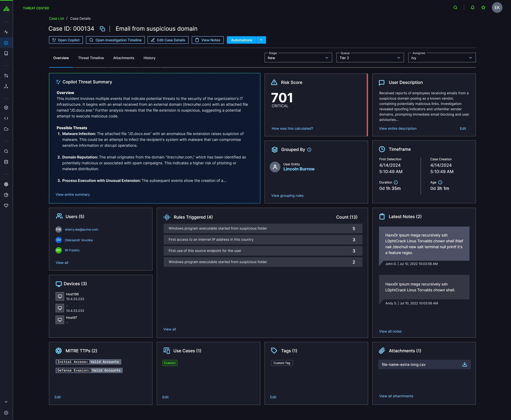Viewport: 511px width, 420px height.
Task: Open the network nodes icon in sidebar
Action: (x=6, y=86)
